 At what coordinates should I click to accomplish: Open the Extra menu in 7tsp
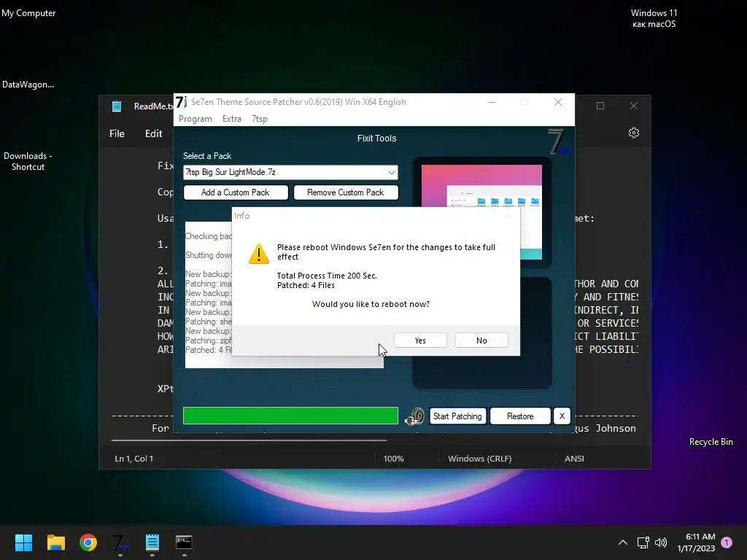[232, 119]
